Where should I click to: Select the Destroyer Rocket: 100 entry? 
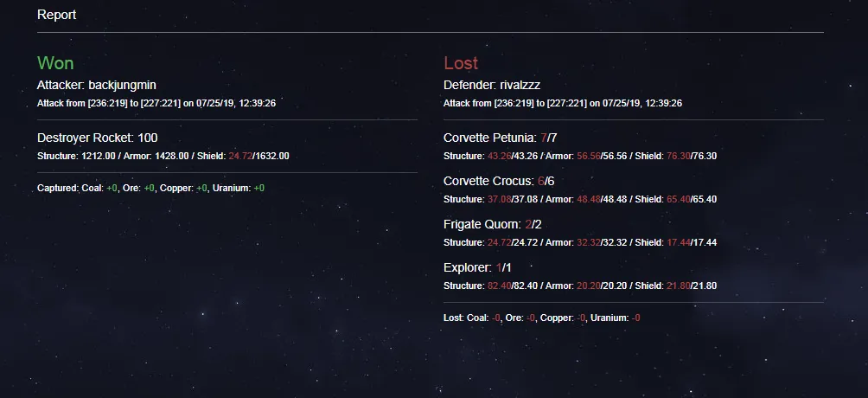point(98,138)
